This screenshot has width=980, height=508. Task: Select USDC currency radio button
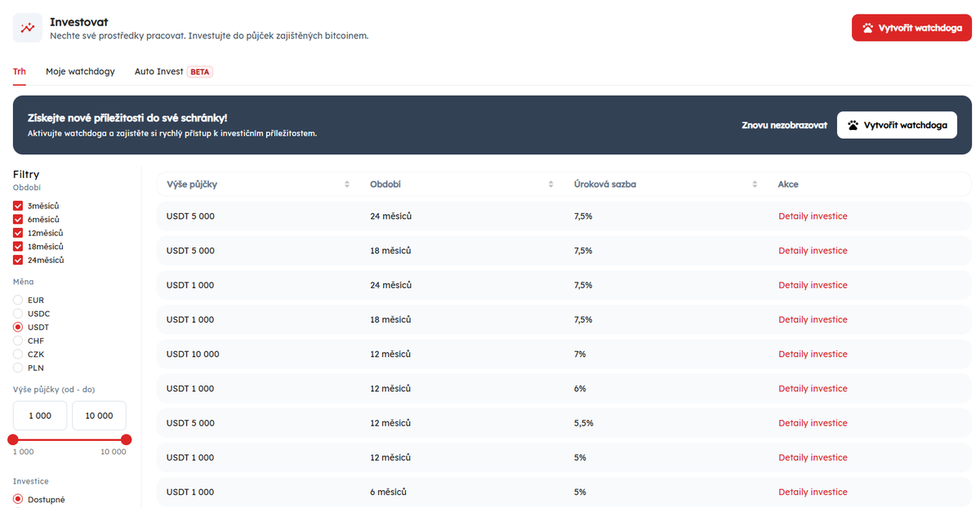click(x=18, y=314)
